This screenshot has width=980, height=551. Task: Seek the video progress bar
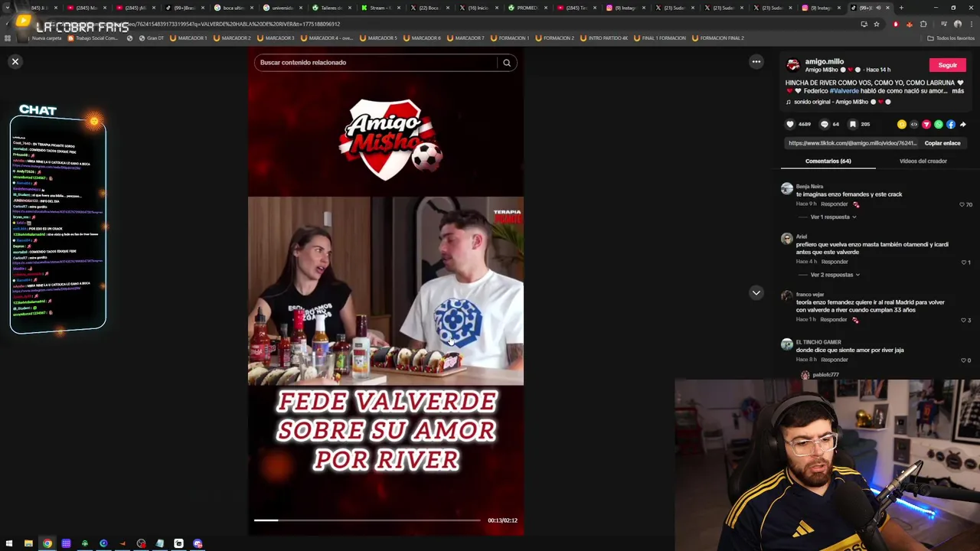point(367,520)
